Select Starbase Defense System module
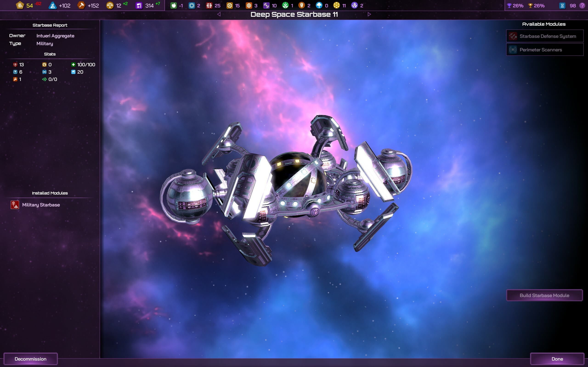The width and height of the screenshot is (588, 367). [545, 36]
